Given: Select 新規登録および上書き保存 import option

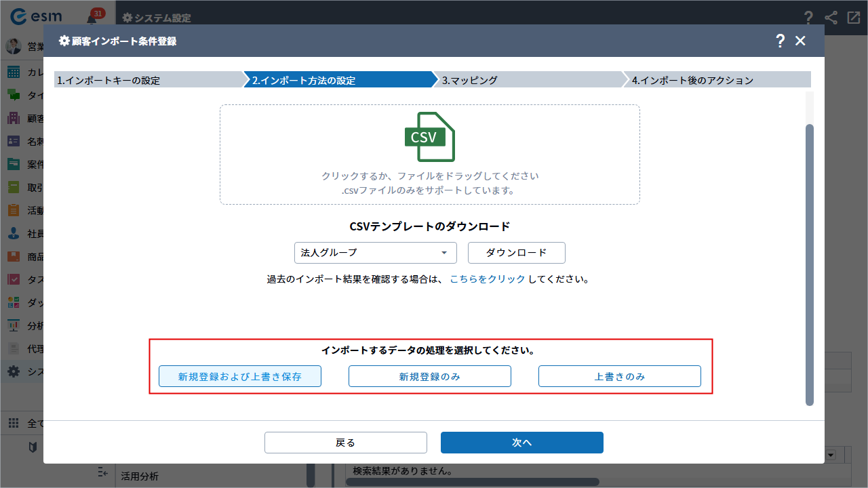Looking at the screenshot, I should coord(240,377).
